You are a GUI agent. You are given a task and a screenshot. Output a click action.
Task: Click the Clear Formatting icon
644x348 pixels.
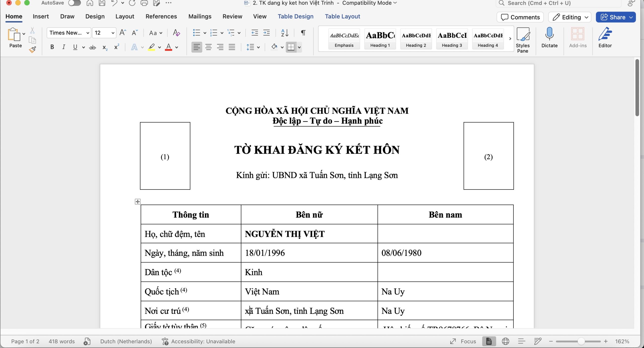(176, 33)
